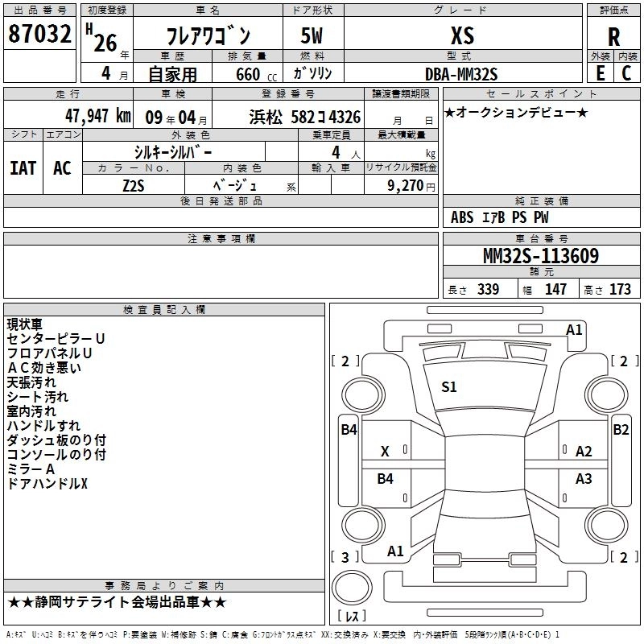Click the 静岡サテライト会場出品車 notice
Image resolution: width=644 pixels, height=644 pixels.
117,602
